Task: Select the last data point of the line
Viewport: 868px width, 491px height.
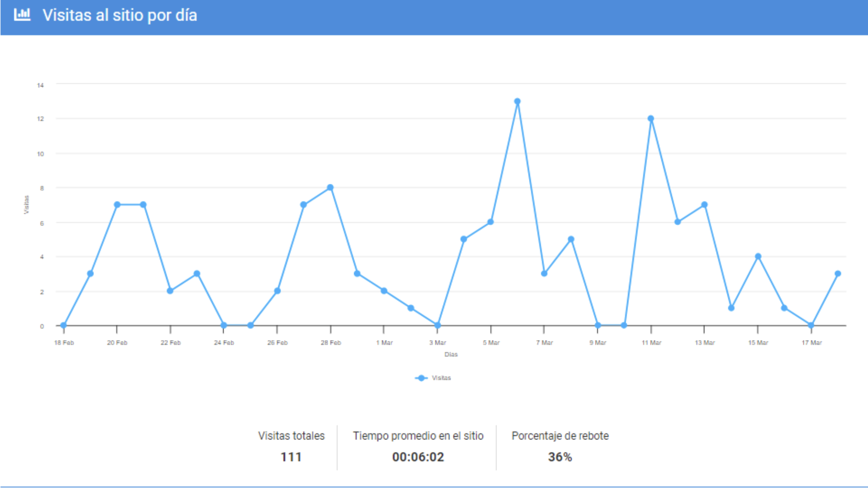Action: [x=838, y=274]
